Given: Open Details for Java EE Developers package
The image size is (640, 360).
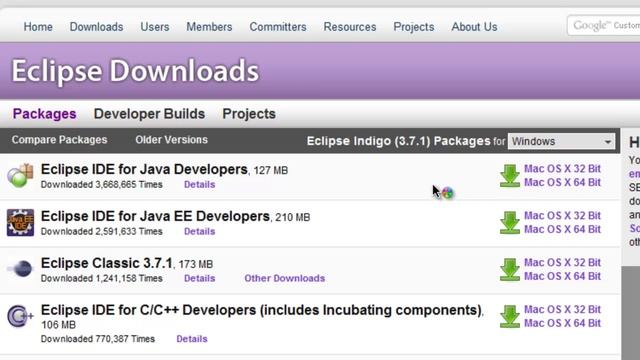Looking at the screenshot, I should pos(200,231).
